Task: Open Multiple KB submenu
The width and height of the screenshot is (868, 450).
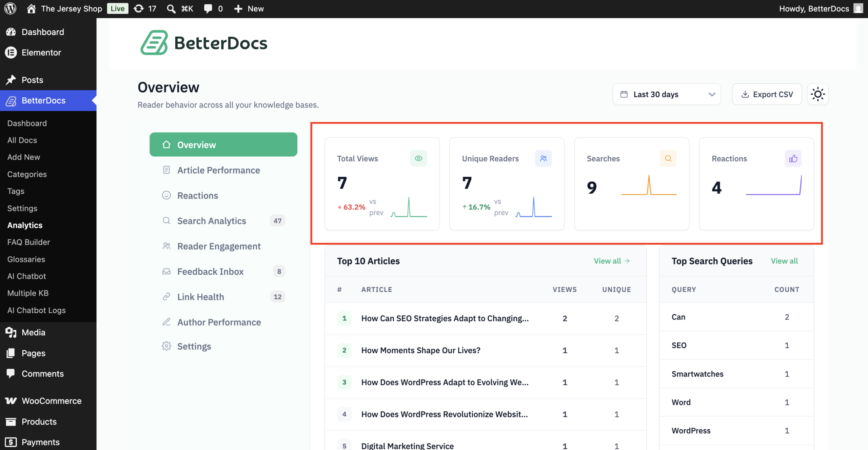Action: pos(28,293)
